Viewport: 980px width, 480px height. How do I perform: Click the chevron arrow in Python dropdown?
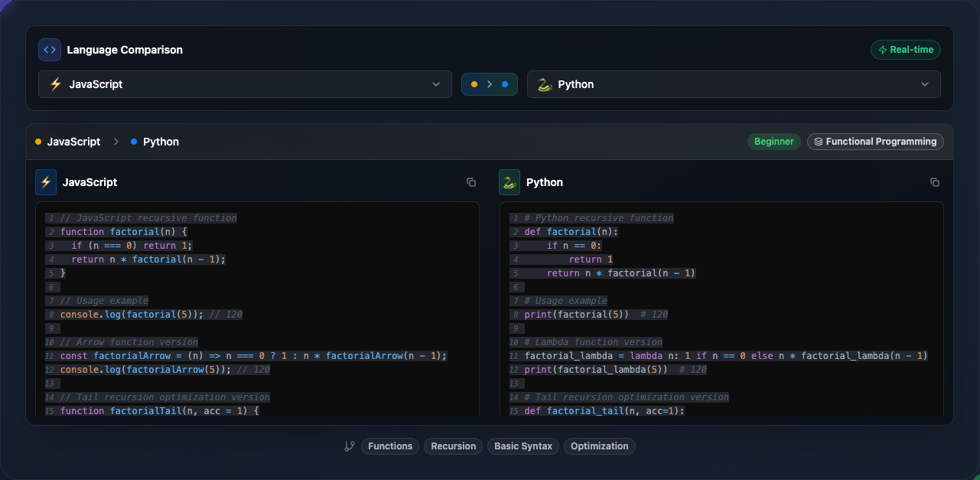pos(925,84)
